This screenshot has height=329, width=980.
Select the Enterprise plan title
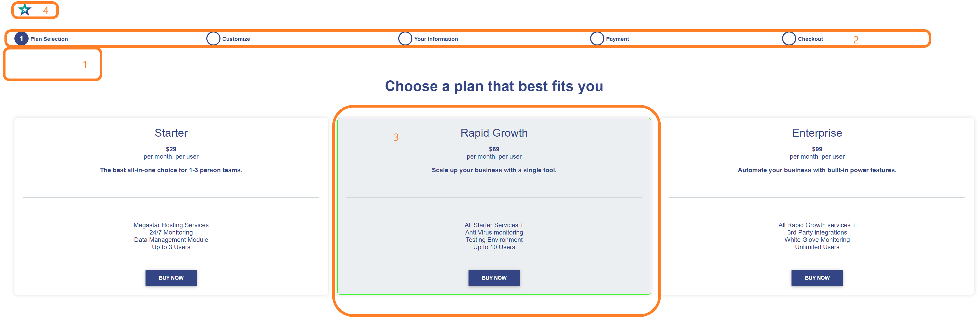(x=817, y=133)
